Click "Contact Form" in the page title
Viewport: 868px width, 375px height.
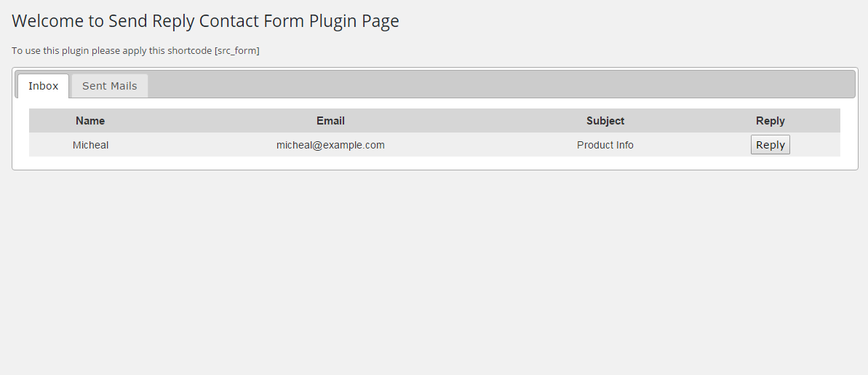[251, 21]
